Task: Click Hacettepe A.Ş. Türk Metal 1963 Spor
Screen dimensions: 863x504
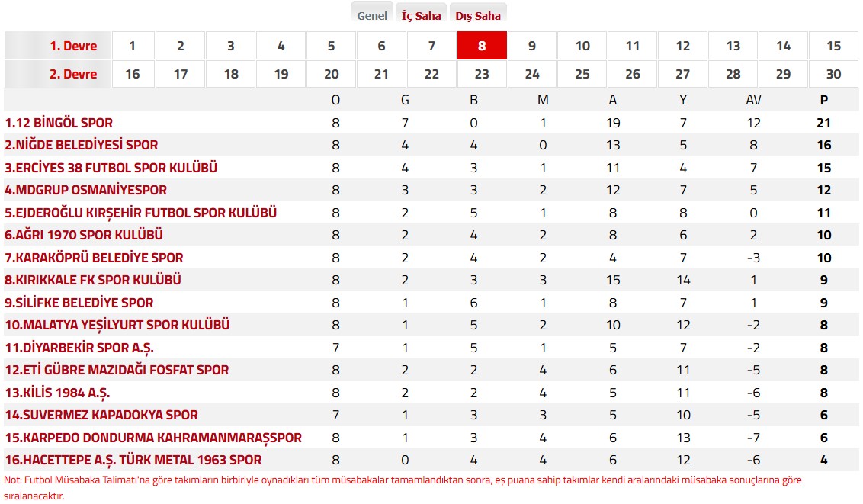Action: click(133, 461)
